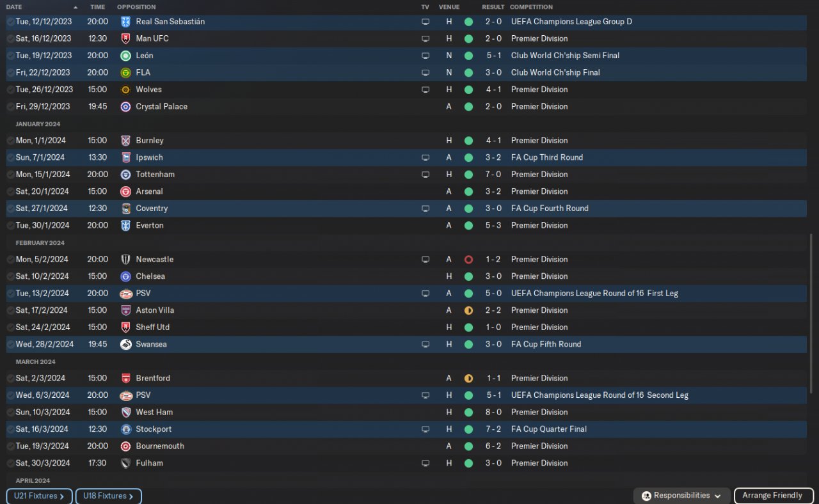The width and height of the screenshot is (819, 504).
Task: Open the Responsibilities dropdown
Action: (682, 496)
